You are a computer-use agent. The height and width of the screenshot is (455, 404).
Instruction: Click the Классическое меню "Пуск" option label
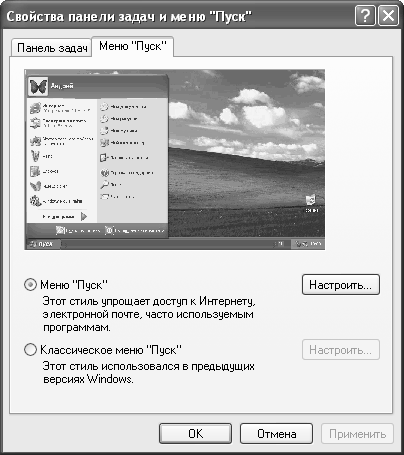[x=111, y=350]
